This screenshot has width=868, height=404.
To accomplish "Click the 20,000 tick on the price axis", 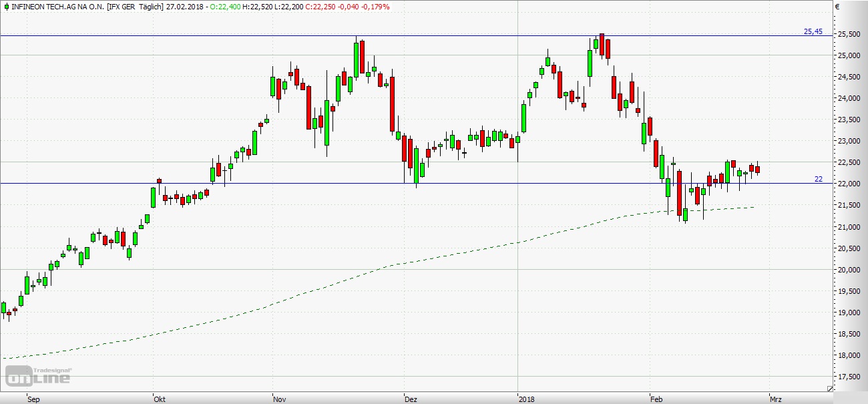I will click(851, 270).
